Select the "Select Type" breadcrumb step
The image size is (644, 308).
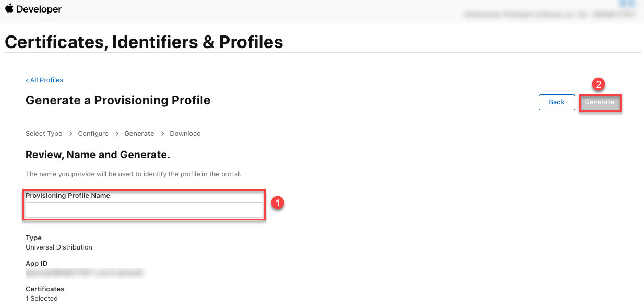44,134
